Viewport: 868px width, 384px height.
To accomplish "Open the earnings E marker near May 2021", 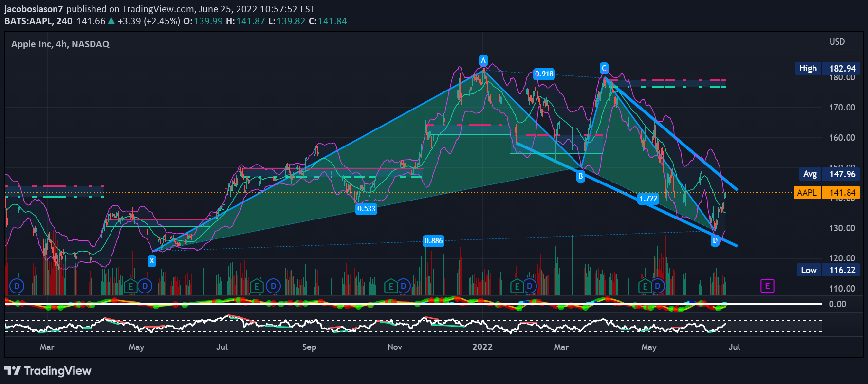I will [130, 286].
